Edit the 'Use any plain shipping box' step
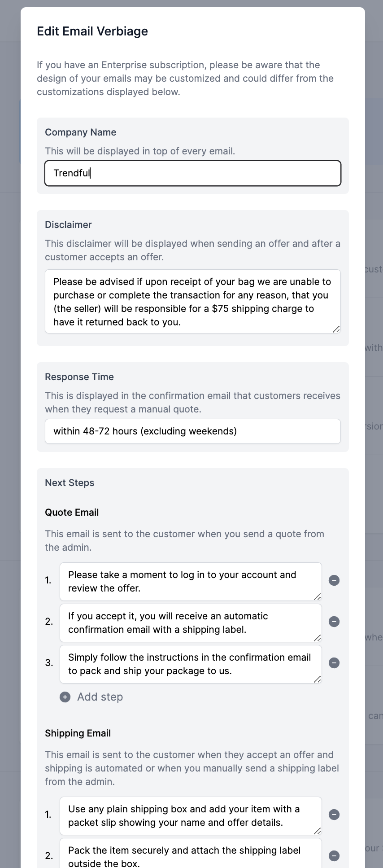The image size is (383, 868). (x=191, y=816)
